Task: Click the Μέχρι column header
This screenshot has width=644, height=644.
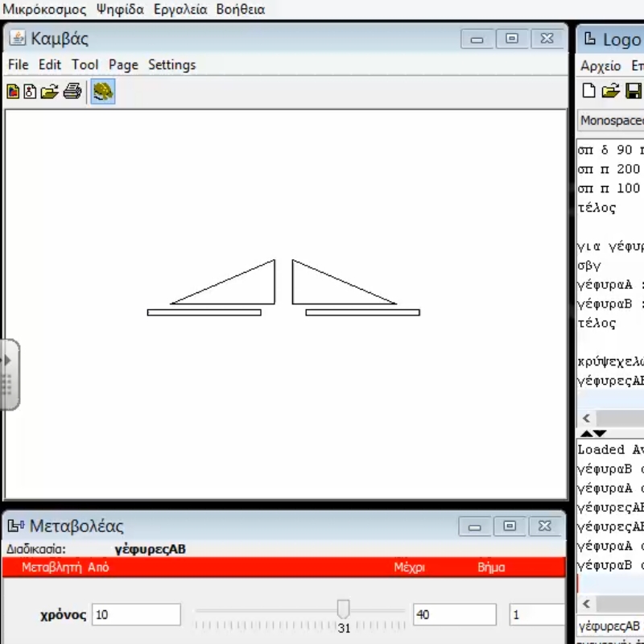Action: [409, 568]
